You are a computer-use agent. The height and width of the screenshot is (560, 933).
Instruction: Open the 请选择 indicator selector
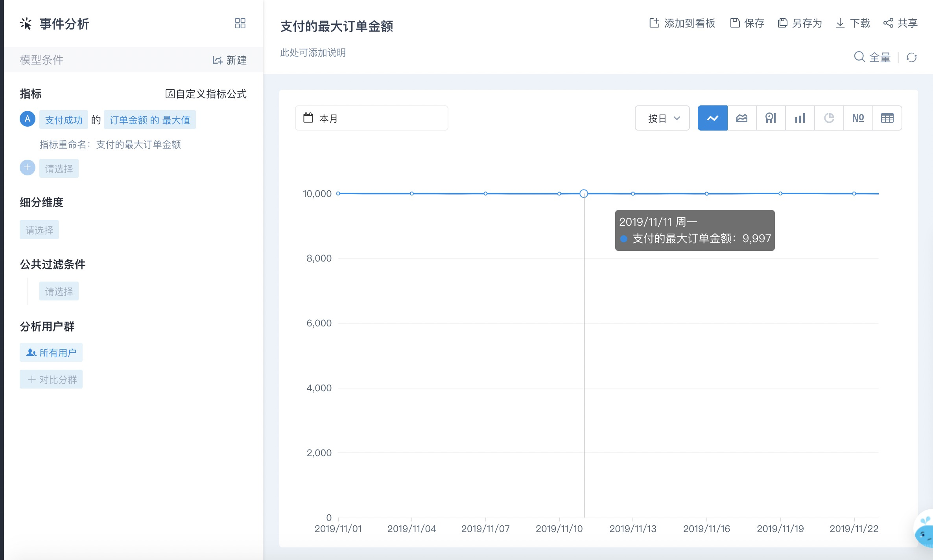coord(59,168)
